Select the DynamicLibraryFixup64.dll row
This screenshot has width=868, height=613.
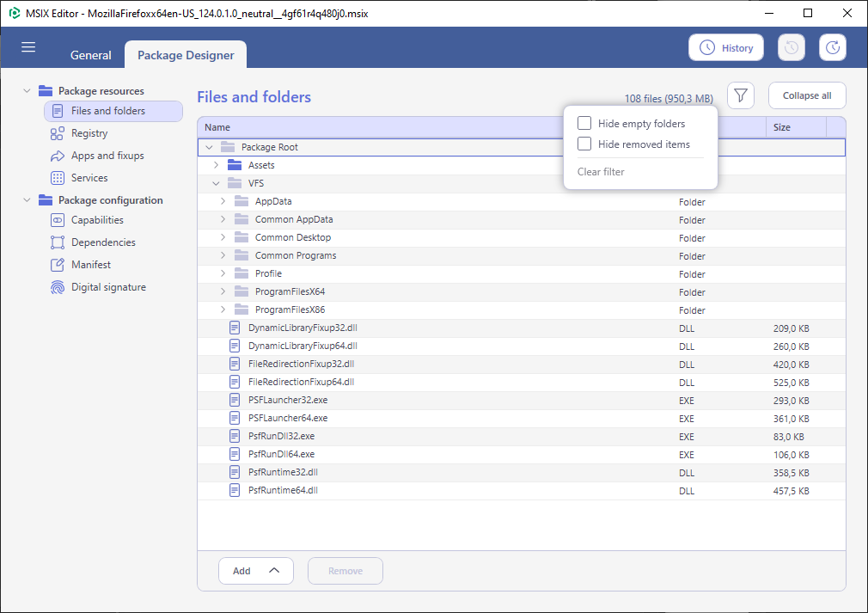522,346
